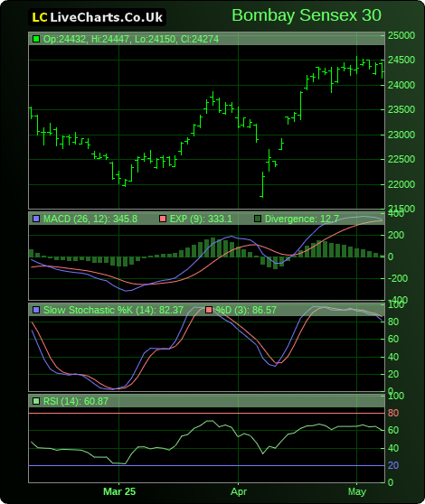
Task: Click the green OHLC price legend swatch
Action: coord(36,39)
